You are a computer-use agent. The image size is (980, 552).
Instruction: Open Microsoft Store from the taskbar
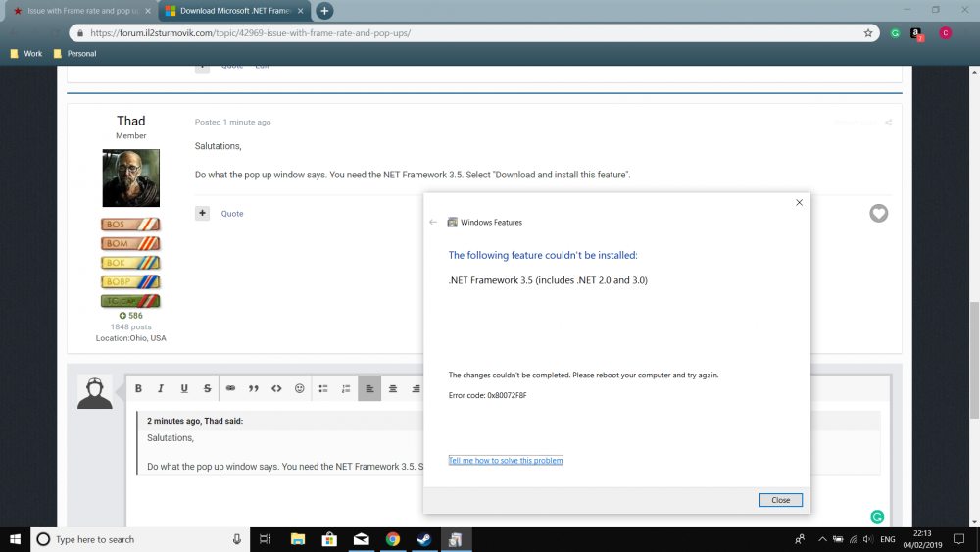point(329,539)
